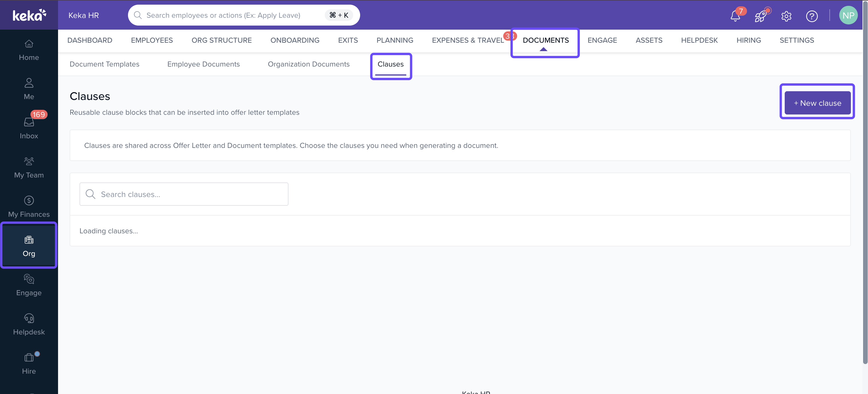Open the settings gear icon
868x394 pixels.
click(786, 16)
